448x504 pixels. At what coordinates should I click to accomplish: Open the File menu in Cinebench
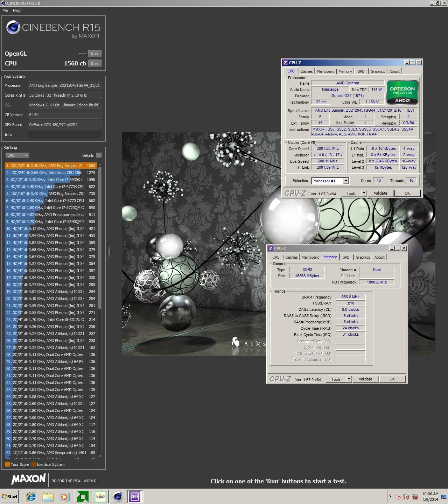5,10
